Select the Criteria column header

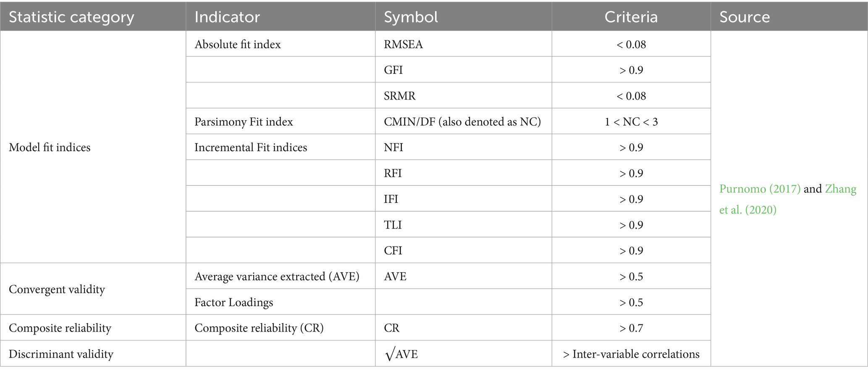(x=631, y=17)
